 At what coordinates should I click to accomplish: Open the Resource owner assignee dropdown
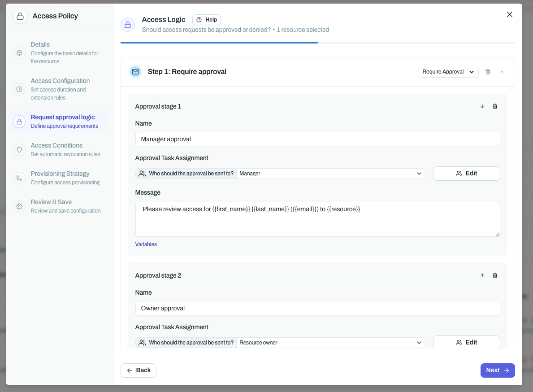coord(331,343)
